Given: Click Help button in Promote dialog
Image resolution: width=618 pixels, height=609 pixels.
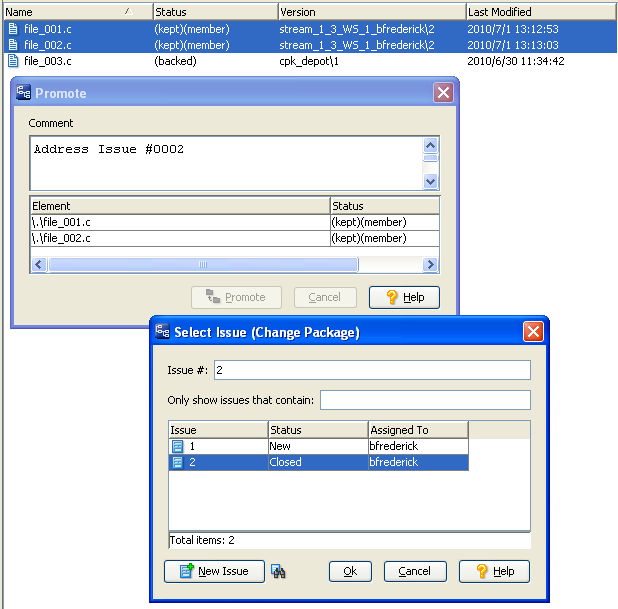Looking at the screenshot, I should pos(404,297).
